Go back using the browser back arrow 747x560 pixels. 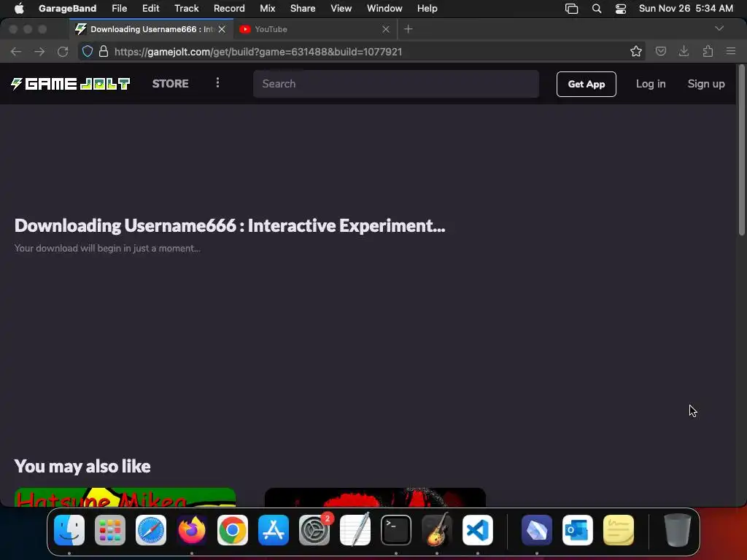(x=16, y=52)
